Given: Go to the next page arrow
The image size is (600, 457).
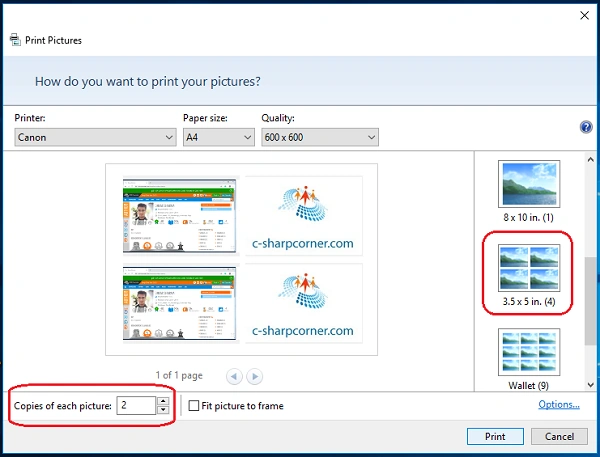Looking at the screenshot, I should point(254,376).
